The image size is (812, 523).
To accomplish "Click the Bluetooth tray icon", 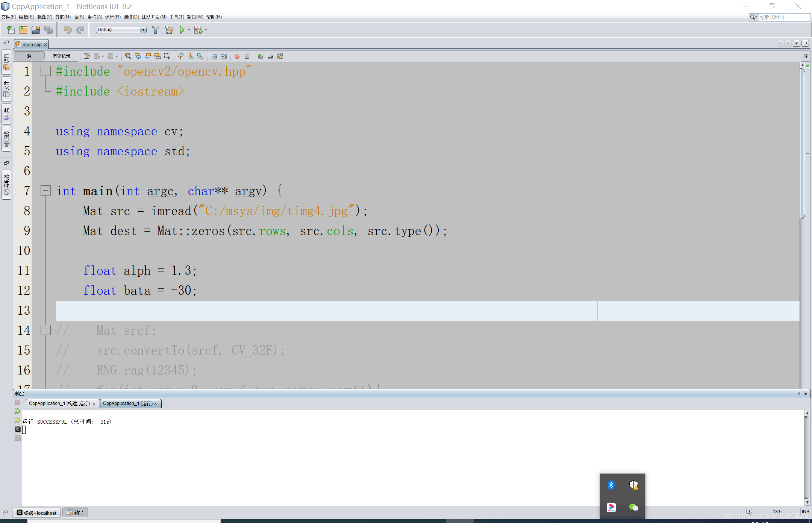I will click(611, 485).
